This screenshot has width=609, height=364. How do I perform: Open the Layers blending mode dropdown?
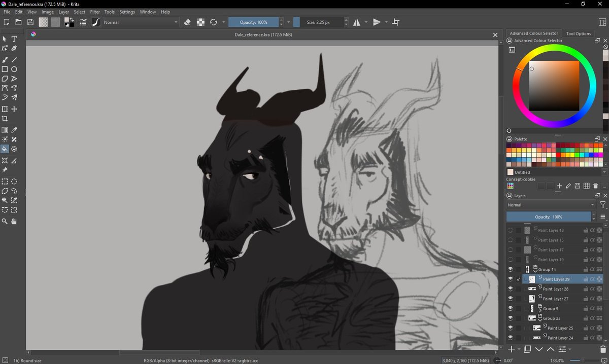tap(551, 205)
